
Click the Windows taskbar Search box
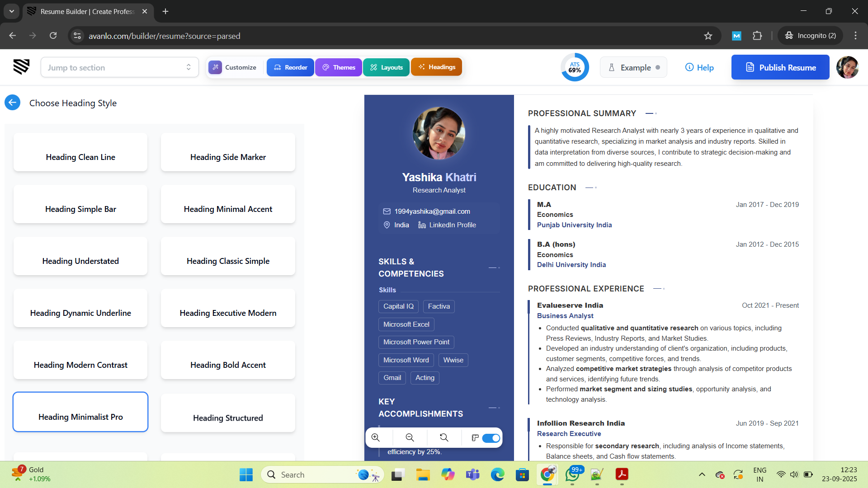click(322, 474)
